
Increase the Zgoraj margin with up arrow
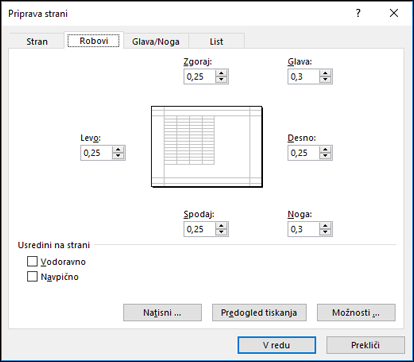pyautogui.click(x=221, y=73)
